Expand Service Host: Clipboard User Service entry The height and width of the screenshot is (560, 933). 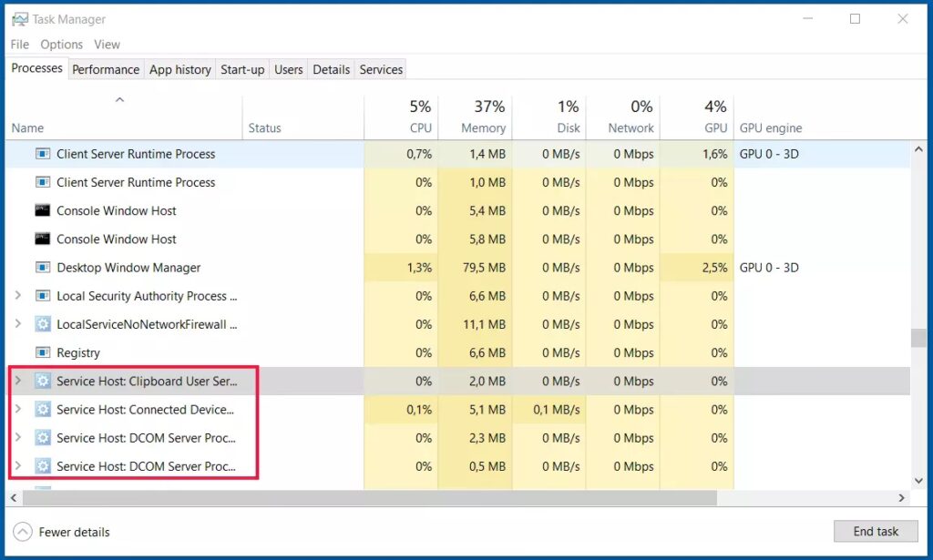pyautogui.click(x=18, y=381)
